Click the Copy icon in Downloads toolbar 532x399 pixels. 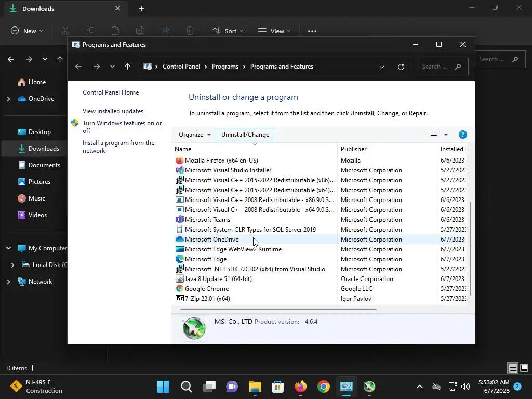[x=90, y=31]
